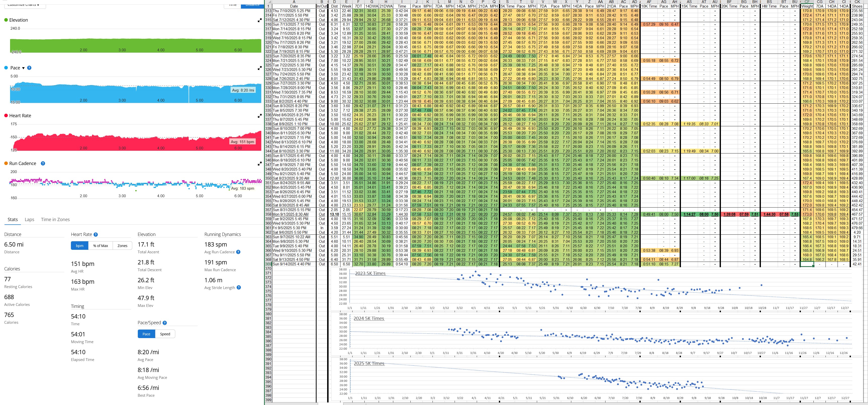Select Speed display option
This screenshot has height=405, width=868.
(165, 334)
